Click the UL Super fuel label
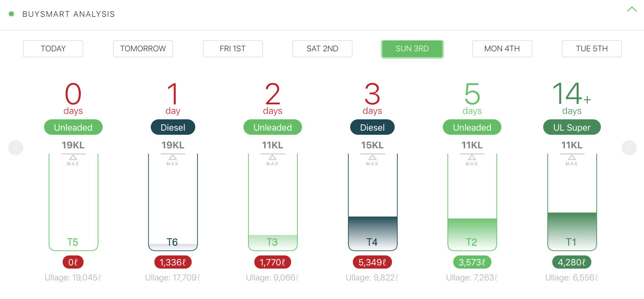Screen dimensions: 644x299 point(572,127)
